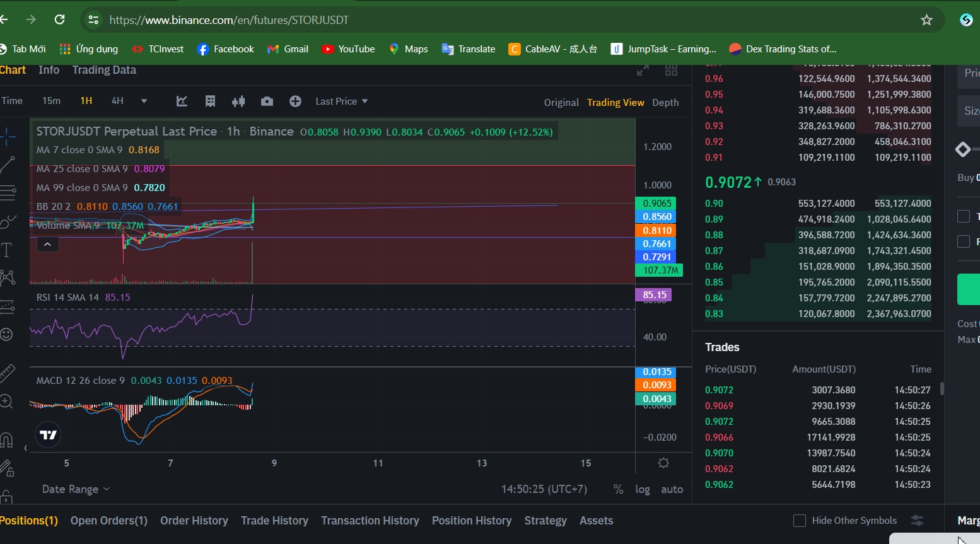Expand more time intervals dropdown arrow
Screen dimensions: 980x544
click(144, 101)
